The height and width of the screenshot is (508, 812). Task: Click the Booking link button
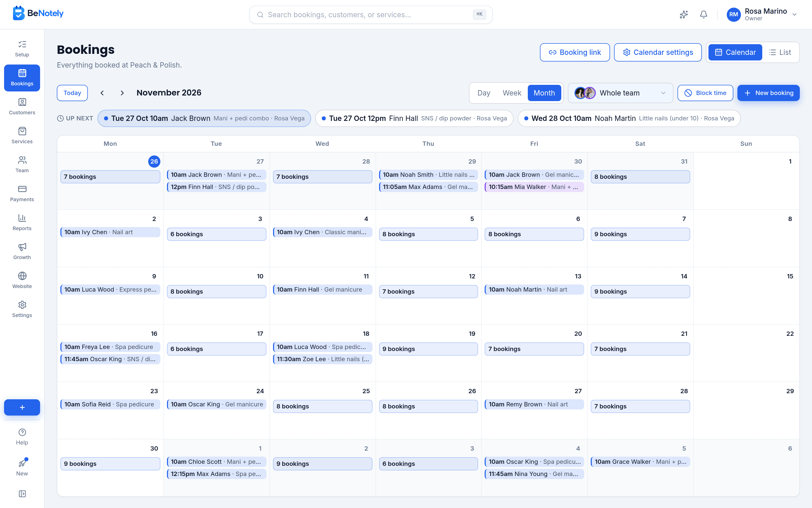pyautogui.click(x=574, y=52)
